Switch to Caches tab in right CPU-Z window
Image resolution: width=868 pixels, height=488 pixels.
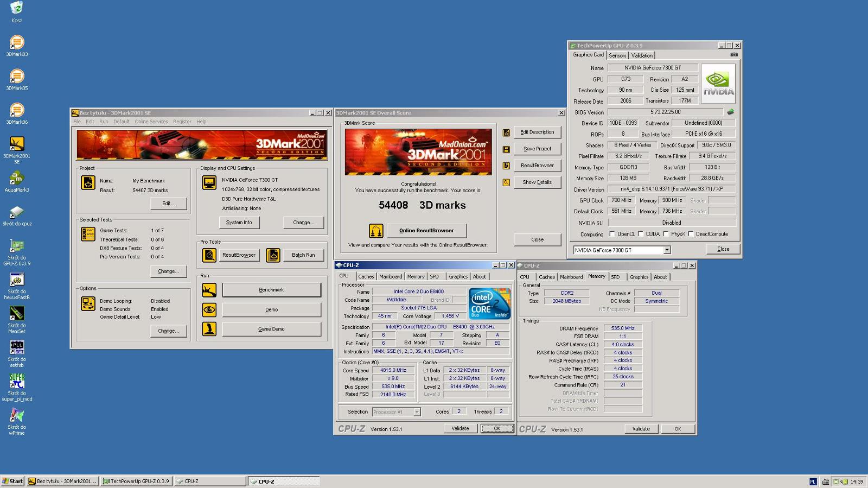[x=547, y=277]
